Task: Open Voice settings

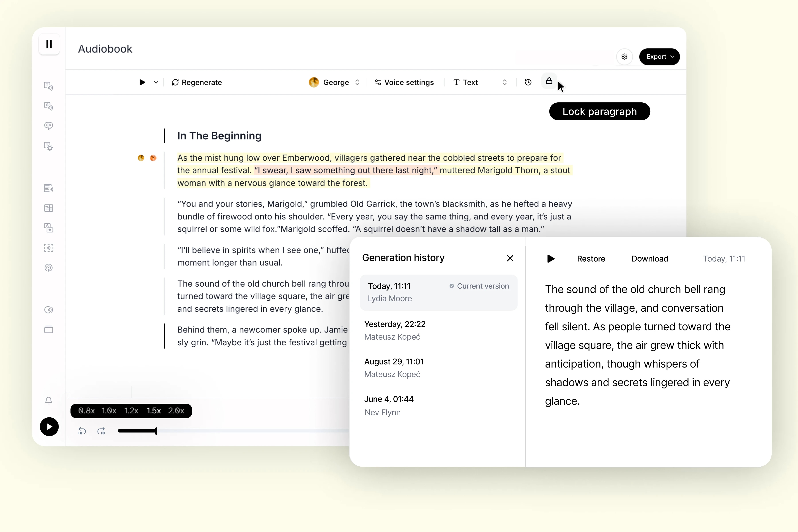Action: point(404,82)
